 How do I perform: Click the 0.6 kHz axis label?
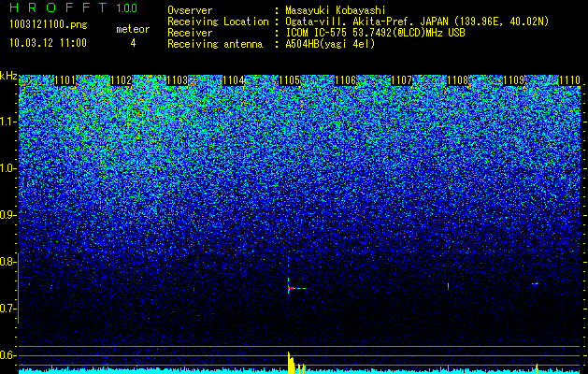click(x=8, y=355)
